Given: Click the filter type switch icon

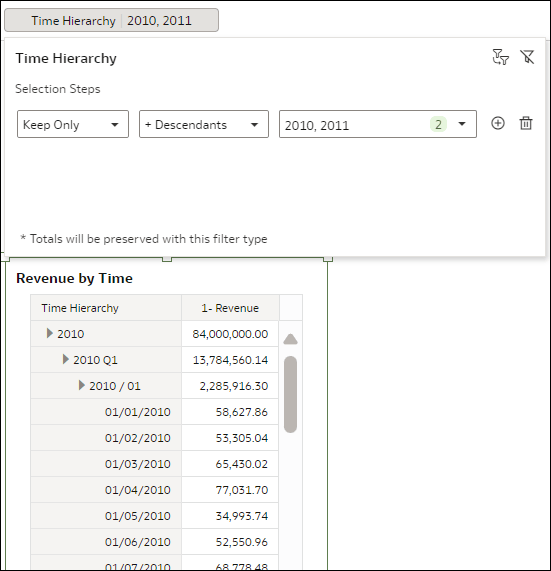Looking at the screenshot, I should pos(500,57).
